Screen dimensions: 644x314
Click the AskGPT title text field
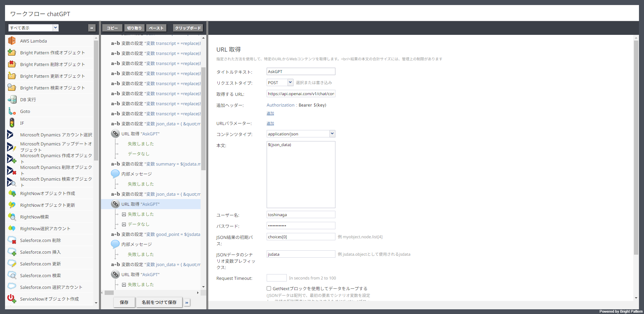coord(301,71)
